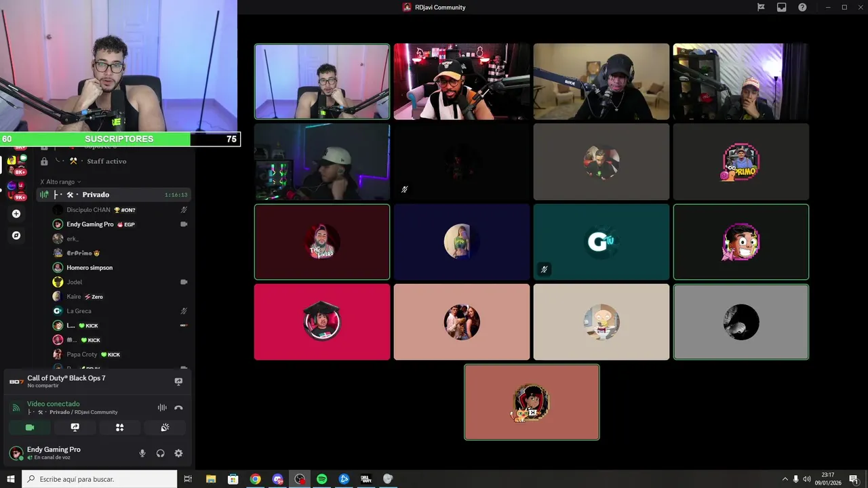Image resolution: width=868 pixels, height=488 pixels.
Task: Focus webcam tile of man in black cap
Action: [601, 81]
